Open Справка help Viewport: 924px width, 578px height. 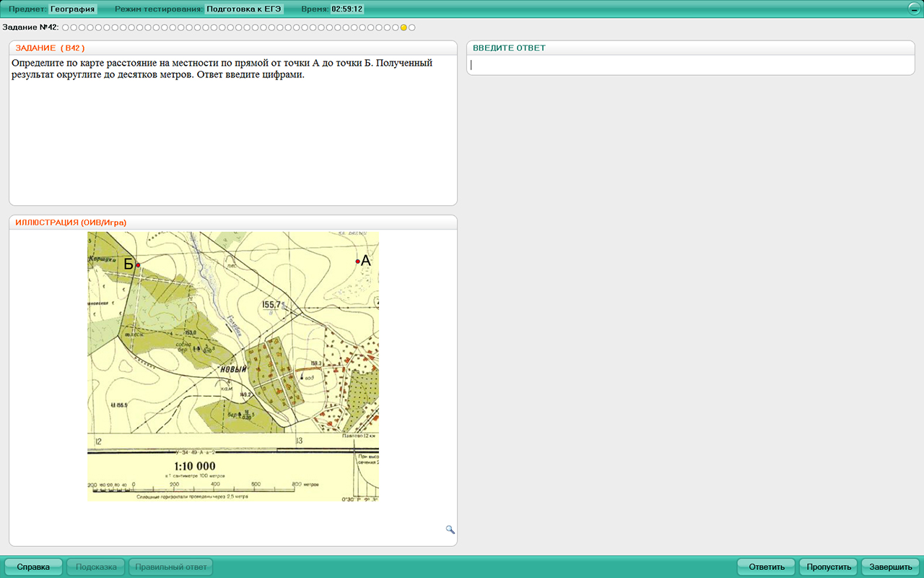pos(33,567)
